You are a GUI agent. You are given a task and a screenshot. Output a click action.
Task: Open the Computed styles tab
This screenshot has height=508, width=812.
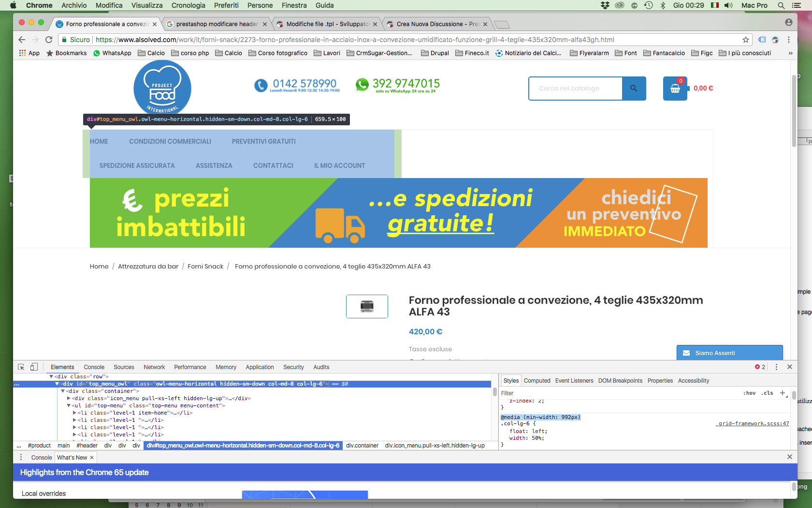[x=537, y=381]
